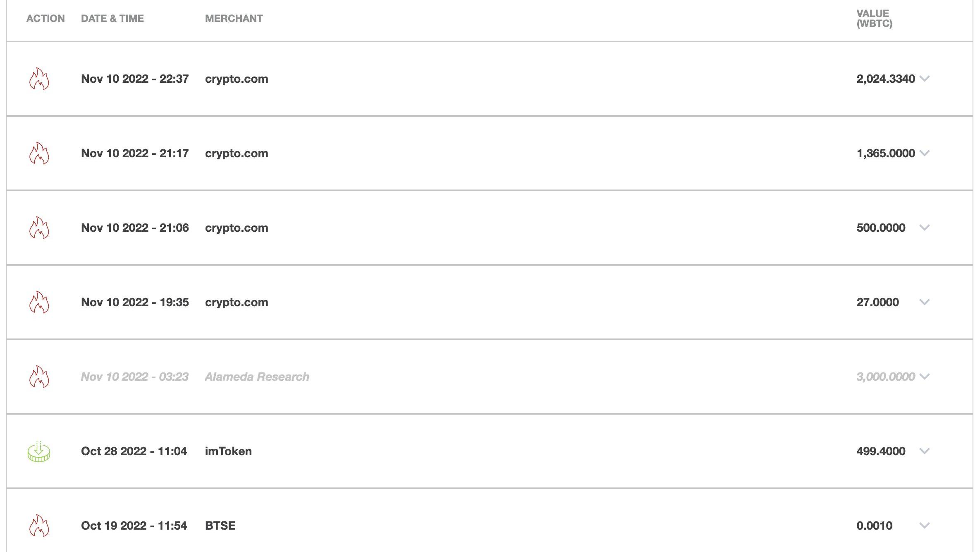Image resolution: width=980 pixels, height=552 pixels.
Task: Expand the 1,365.0000 transaction chevron
Action: (x=925, y=153)
